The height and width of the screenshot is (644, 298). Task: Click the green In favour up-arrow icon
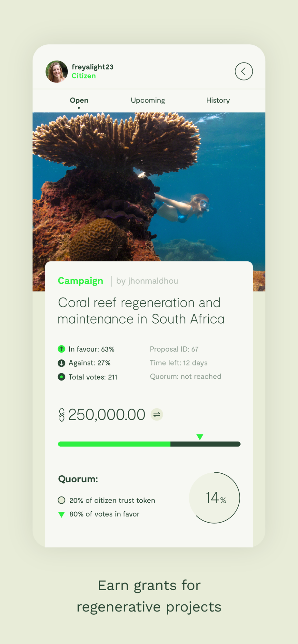[x=61, y=349]
